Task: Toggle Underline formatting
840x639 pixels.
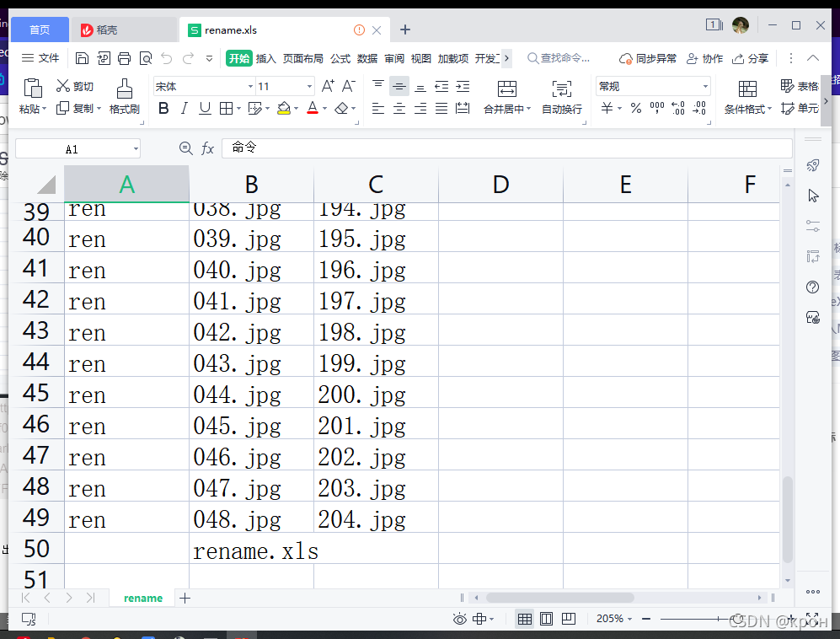Action: click(205, 109)
